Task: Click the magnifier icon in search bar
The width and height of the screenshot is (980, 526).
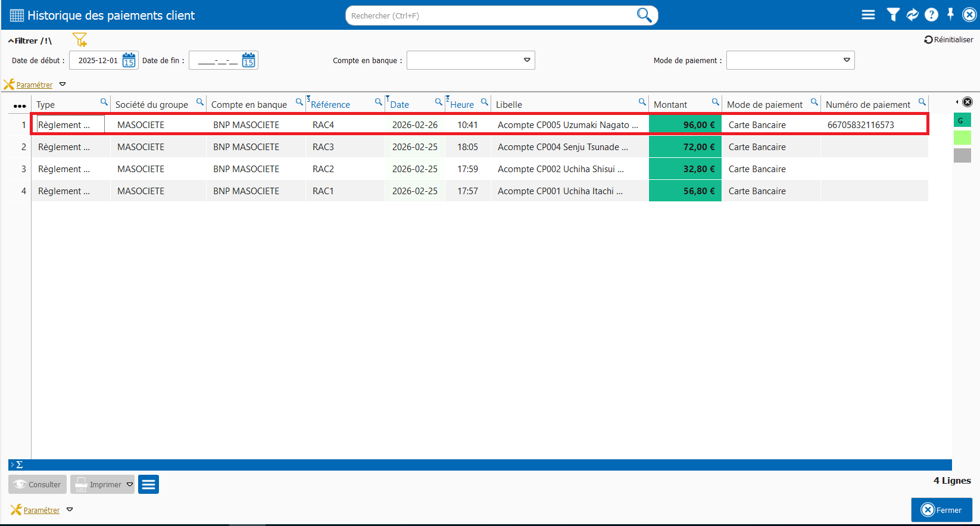Action: [644, 15]
